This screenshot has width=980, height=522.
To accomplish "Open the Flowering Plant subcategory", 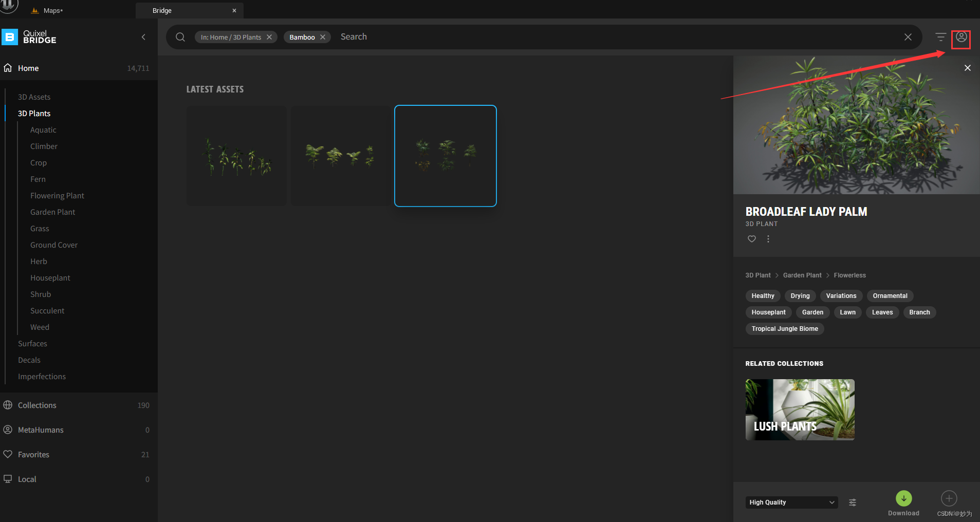I will point(57,196).
